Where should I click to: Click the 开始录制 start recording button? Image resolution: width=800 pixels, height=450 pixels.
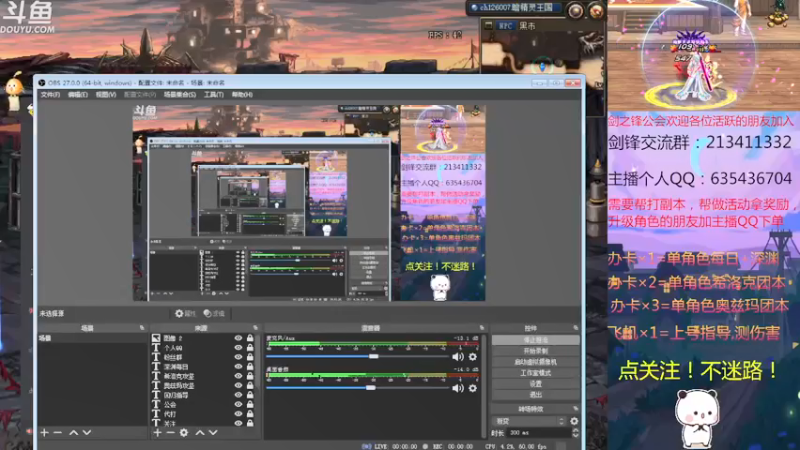coord(535,351)
